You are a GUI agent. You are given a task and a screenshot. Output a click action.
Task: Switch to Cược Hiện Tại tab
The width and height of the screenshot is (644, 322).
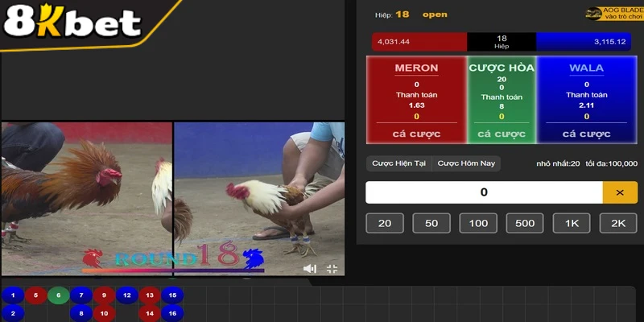click(398, 163)
